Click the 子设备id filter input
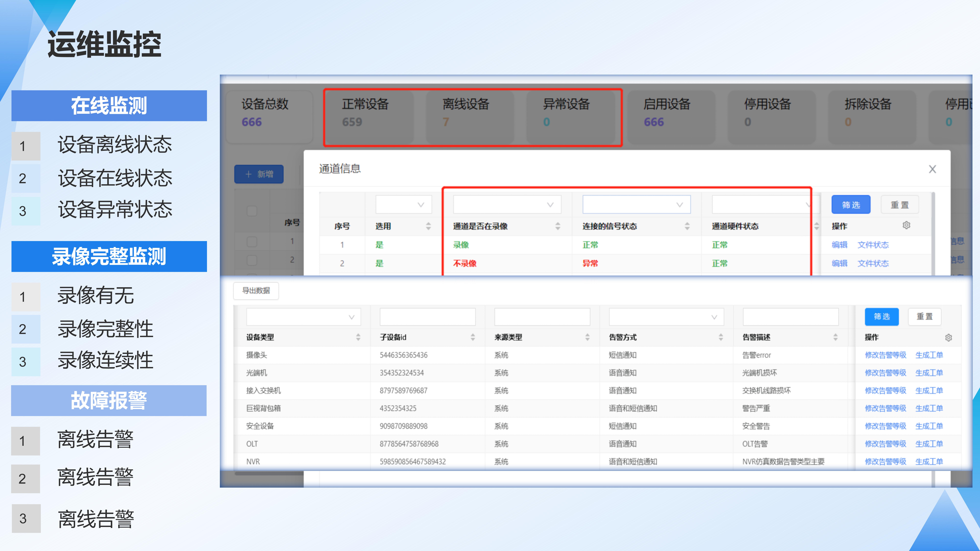980x551 pixels. 428,317
